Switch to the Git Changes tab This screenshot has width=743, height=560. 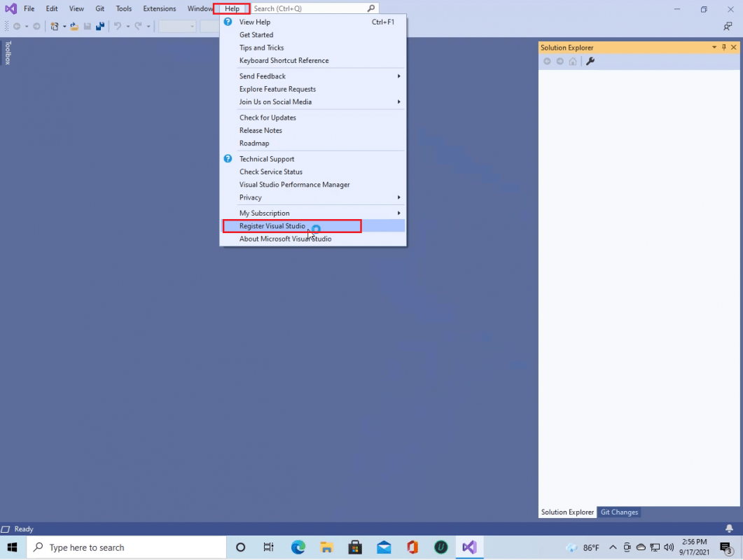[619, 512]
